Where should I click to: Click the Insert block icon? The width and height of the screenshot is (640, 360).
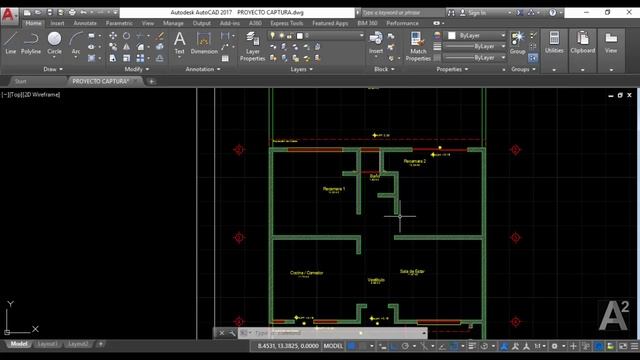point(376,43)
